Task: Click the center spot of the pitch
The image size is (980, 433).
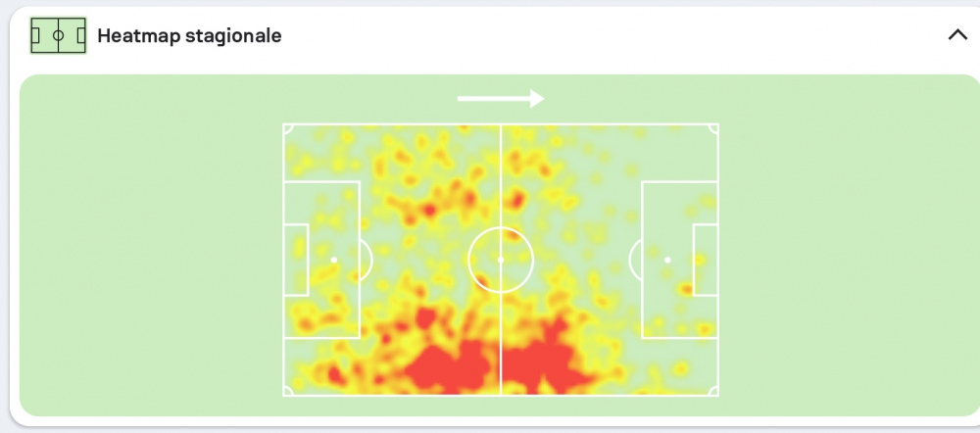Action: click(x=501, y=260)
